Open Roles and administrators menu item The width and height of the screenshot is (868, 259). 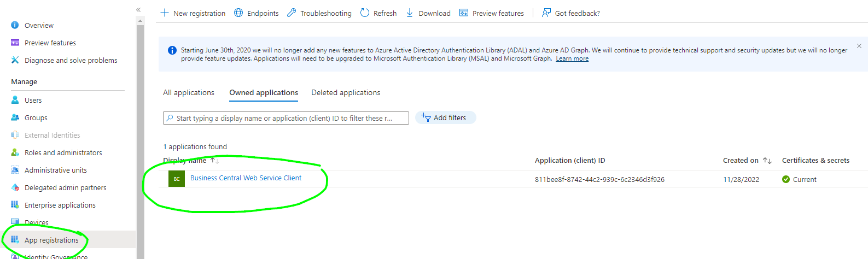point(63,152)
